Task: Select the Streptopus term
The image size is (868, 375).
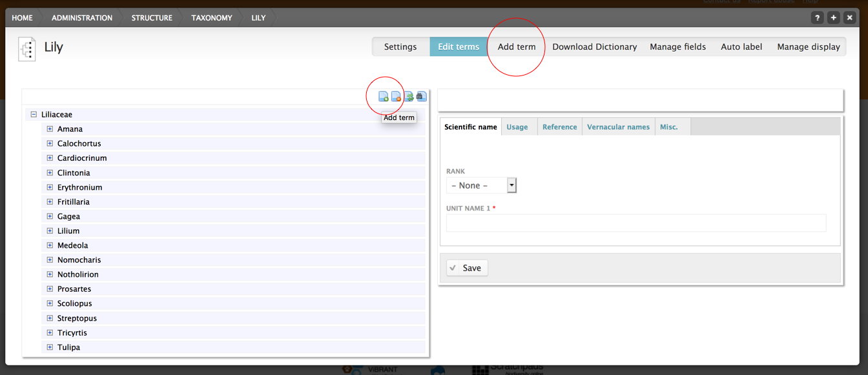Action: pyautogui.click(x=77, y=318)
